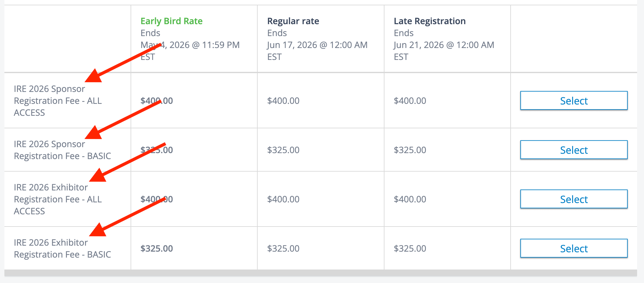Click IRE 2026 Exhibitor ALL ACCESS label
Viewport: 644px width, 283px height.
(58, 199)
